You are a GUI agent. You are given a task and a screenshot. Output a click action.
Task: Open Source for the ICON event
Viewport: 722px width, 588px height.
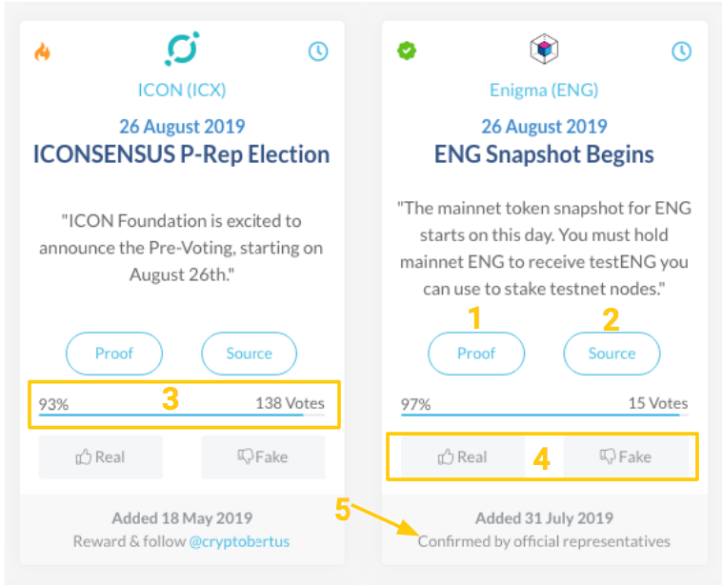point(250,354)
